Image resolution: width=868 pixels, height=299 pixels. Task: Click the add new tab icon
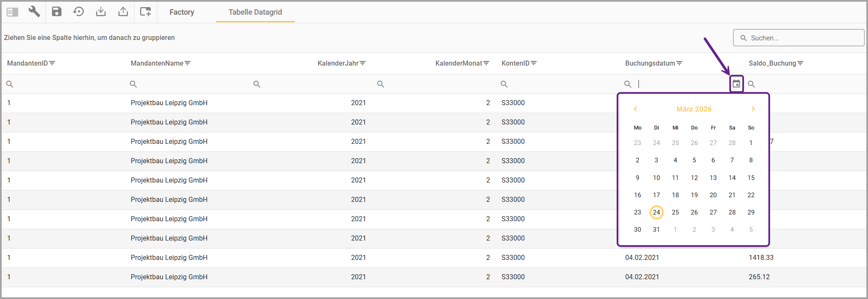tap(145, 12)
